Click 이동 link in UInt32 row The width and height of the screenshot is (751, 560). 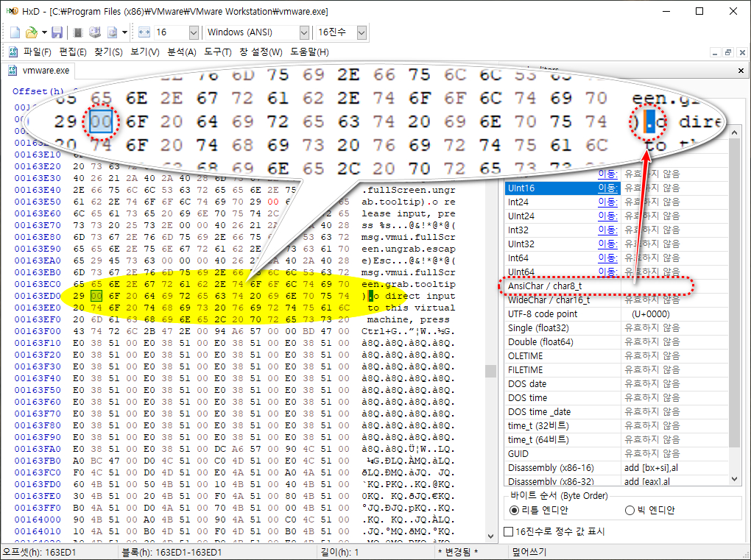(x=607, y=244)
